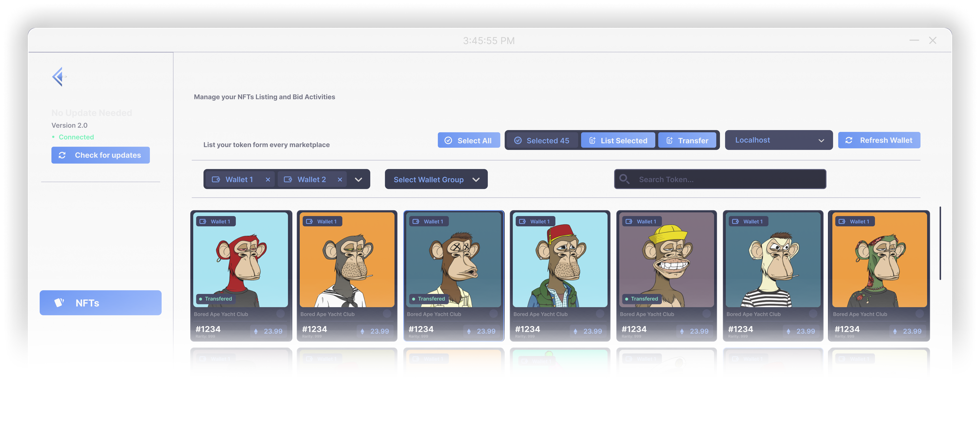Click the Refresh Wallet button

(x=879, y=140)
